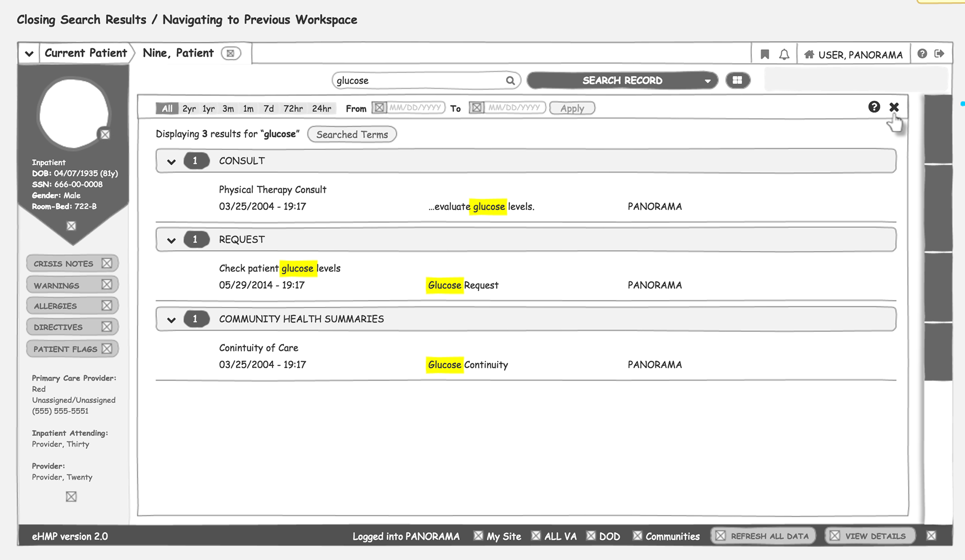Collapse the CONSULT results group
This screenshot has height=560, width=965.
[x=171, y=162]
